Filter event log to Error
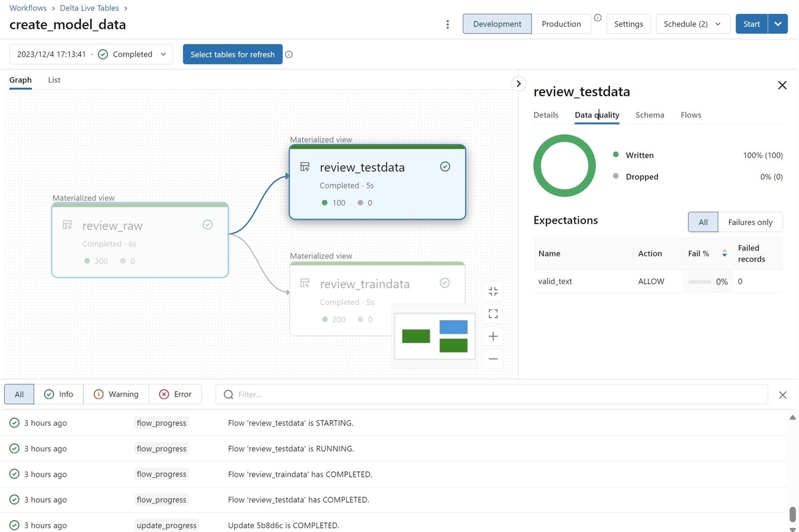799x532 pixels. click(175, 394)
